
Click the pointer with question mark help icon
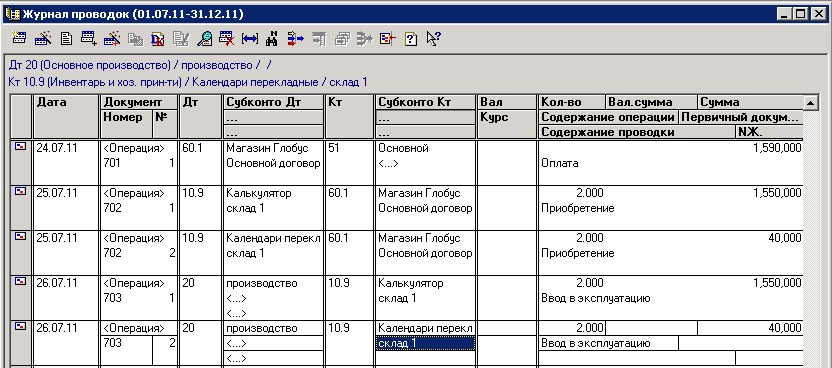(x=434, y=38)
